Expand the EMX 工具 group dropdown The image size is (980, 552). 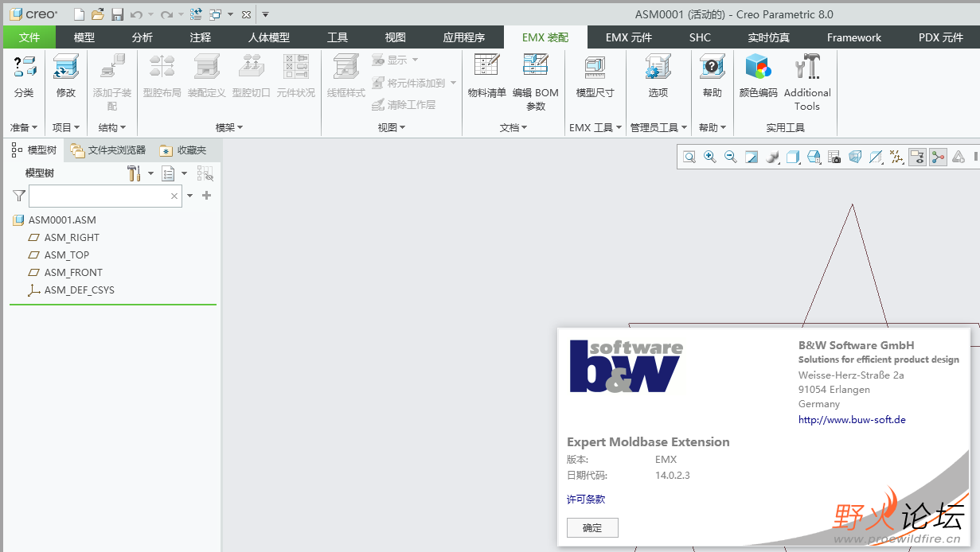coord(595,127)
